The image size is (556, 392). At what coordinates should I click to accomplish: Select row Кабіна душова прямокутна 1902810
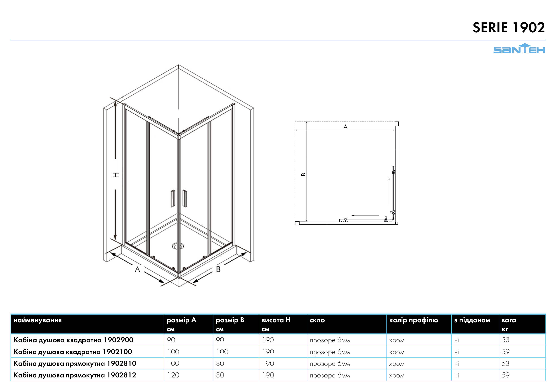coord(75,364)
